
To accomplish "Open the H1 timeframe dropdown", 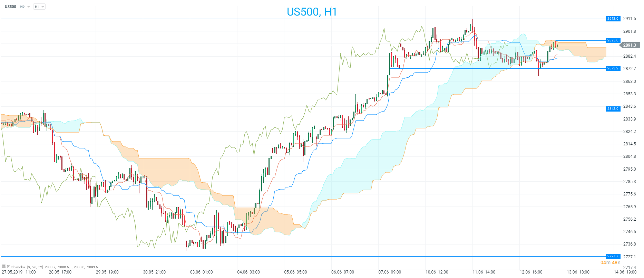I will 39,7.
